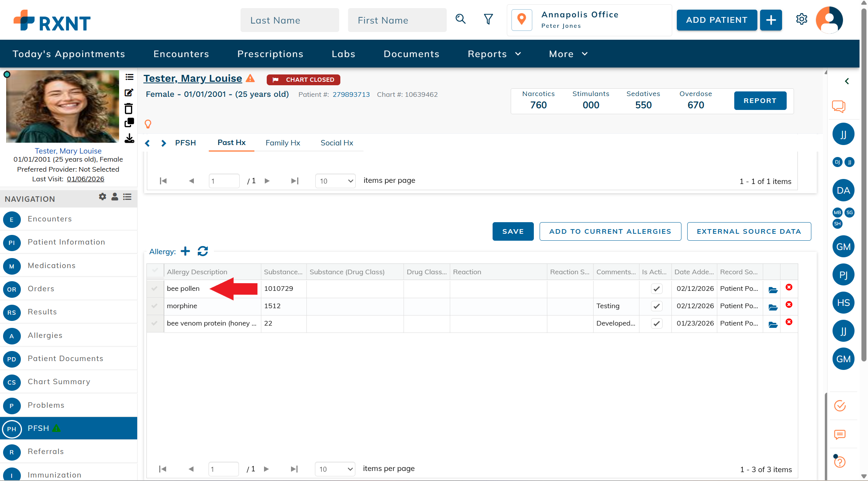Open the Last Visit date link
The width and height of the screenshot is (868, 481).
click(86, 179)
